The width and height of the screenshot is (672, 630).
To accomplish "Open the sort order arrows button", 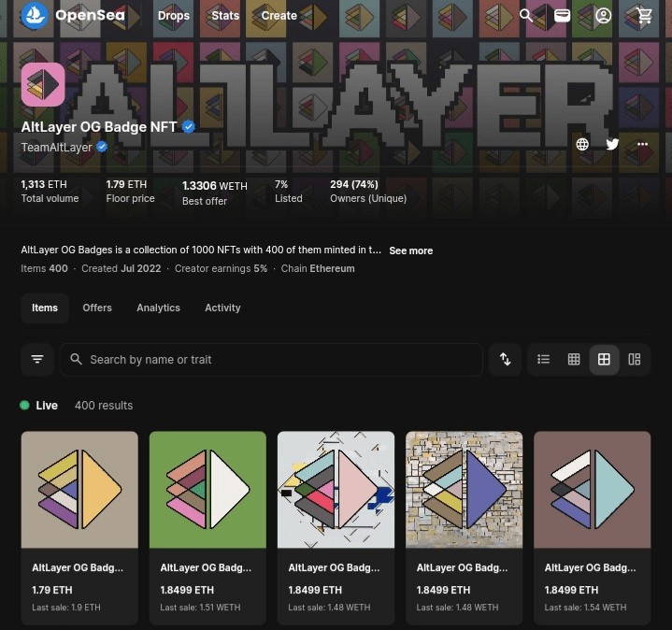I will (506, 359).
